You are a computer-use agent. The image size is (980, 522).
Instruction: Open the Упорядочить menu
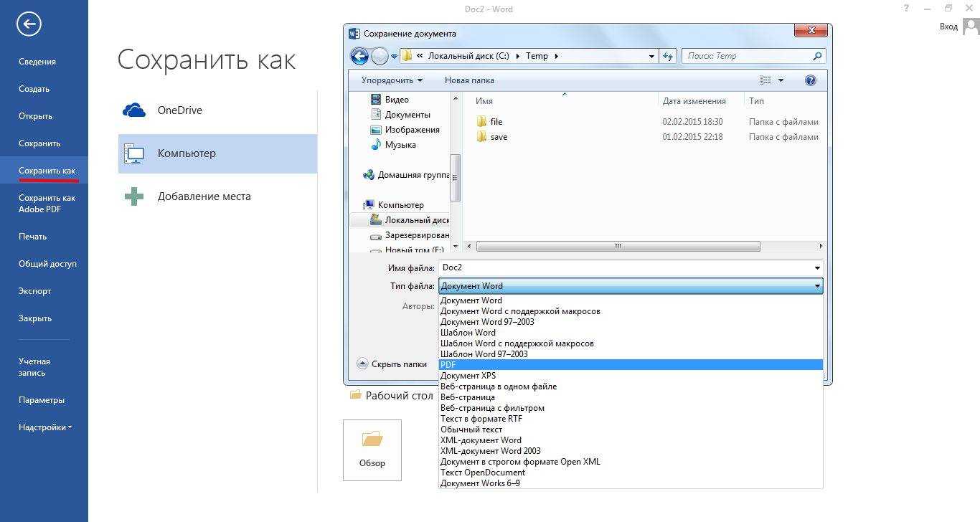click(x=392, y=80)
